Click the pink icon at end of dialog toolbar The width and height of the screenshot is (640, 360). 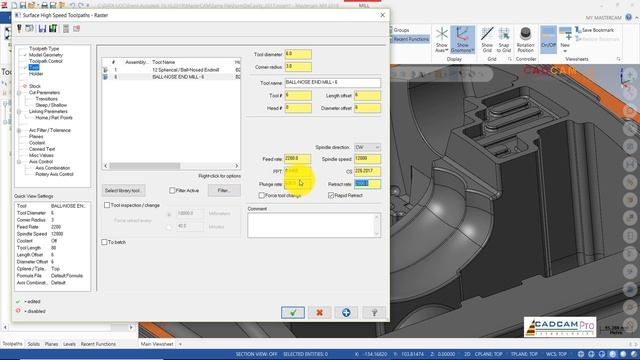coord(76,29)
